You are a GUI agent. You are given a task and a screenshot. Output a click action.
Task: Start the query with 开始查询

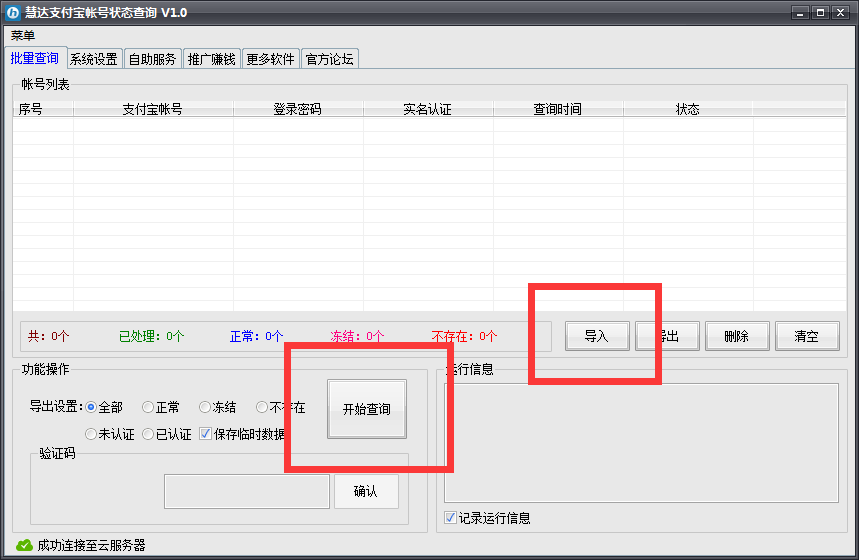(367, 409)
